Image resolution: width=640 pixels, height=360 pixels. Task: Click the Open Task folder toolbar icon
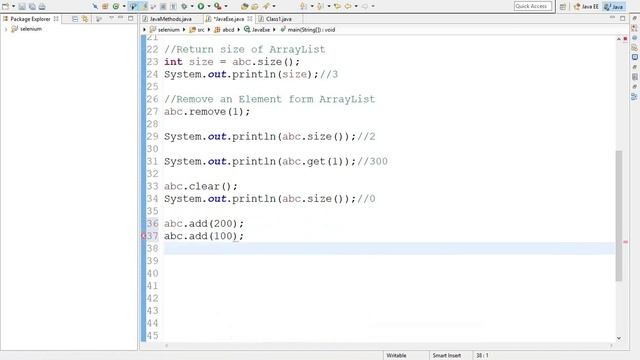pyautogui.click(x=255, y=6)
